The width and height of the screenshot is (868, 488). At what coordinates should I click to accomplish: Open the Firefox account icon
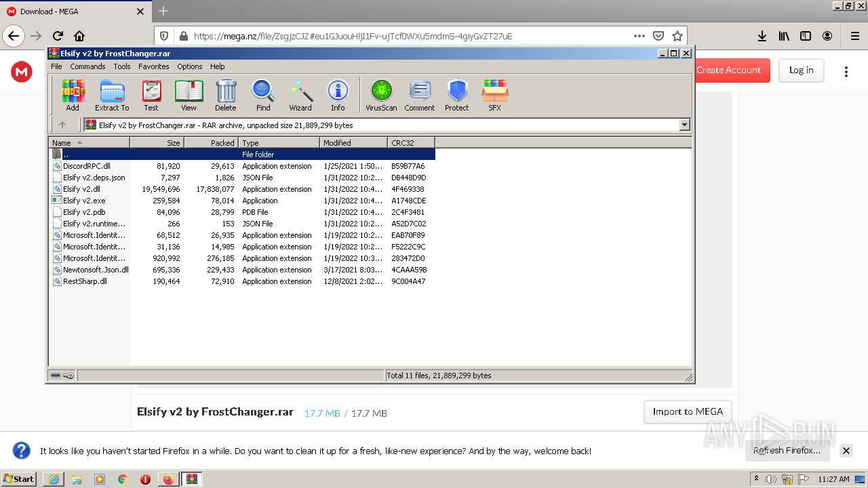[x=827, y=36]
